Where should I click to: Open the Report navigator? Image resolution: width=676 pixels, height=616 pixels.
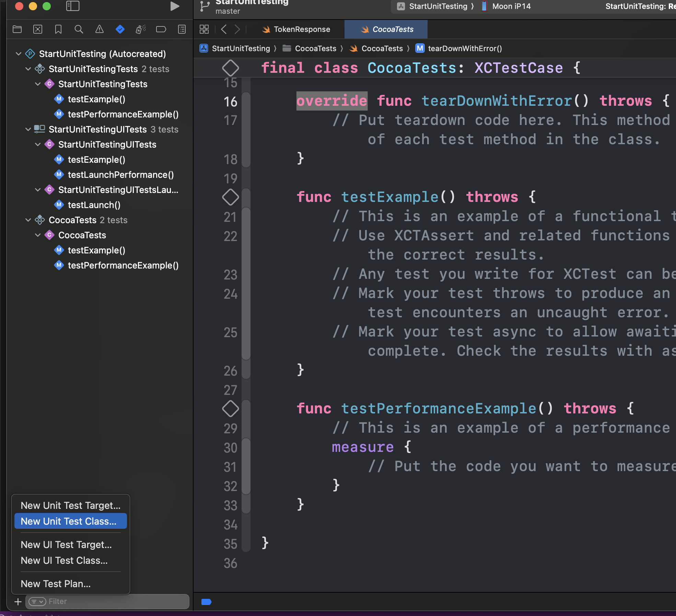point(182,30)
